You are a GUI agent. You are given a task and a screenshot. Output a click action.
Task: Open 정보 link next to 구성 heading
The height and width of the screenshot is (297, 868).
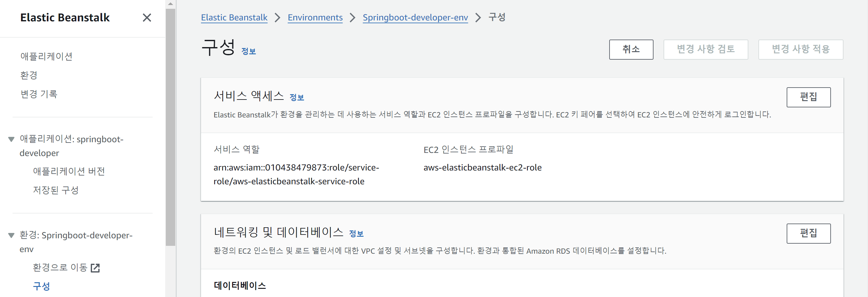[249, 51]
